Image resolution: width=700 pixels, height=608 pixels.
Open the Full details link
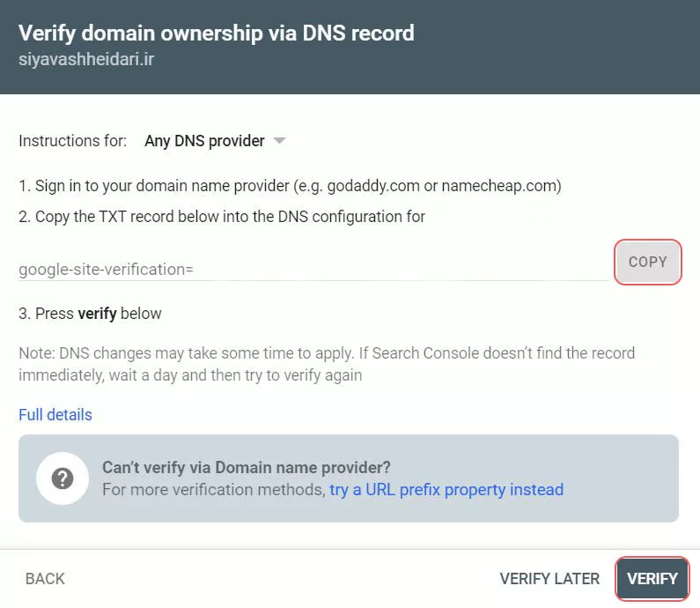(55, 414)
